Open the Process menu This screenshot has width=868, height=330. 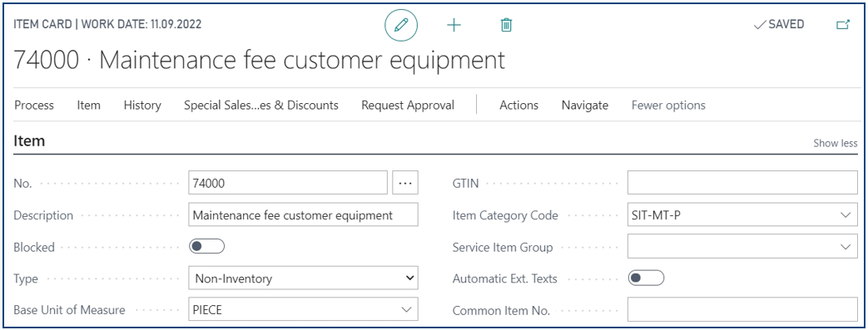coord(34,105)
